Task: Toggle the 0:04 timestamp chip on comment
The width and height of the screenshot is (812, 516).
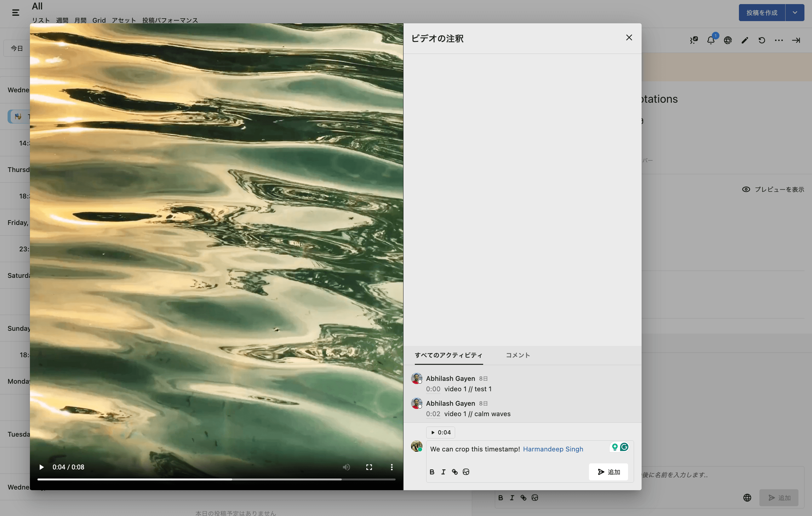Action: 441,432
